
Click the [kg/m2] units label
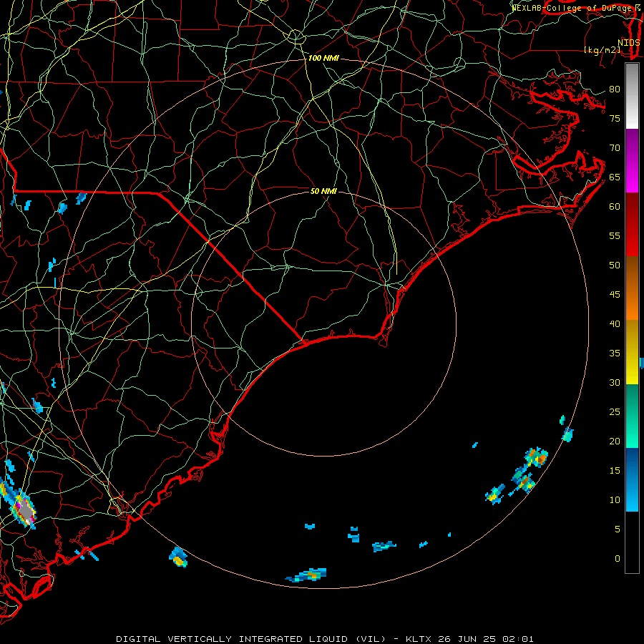coord(602,50)
